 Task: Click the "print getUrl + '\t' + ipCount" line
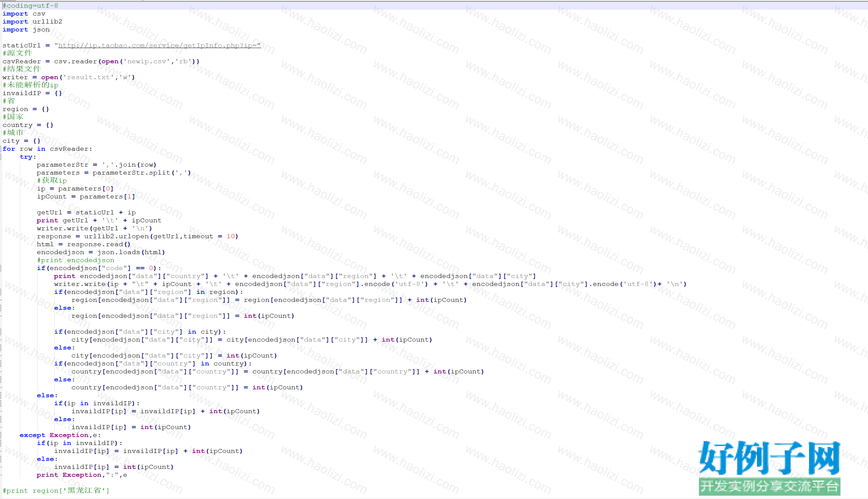pos(99,220)
